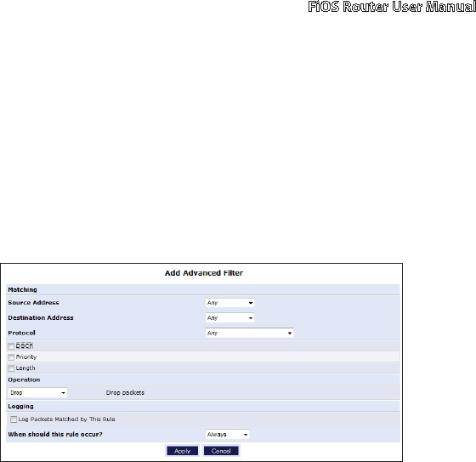Click the Logging section header
The height and width of the screenshot is (462, 476).
[20, 407]
